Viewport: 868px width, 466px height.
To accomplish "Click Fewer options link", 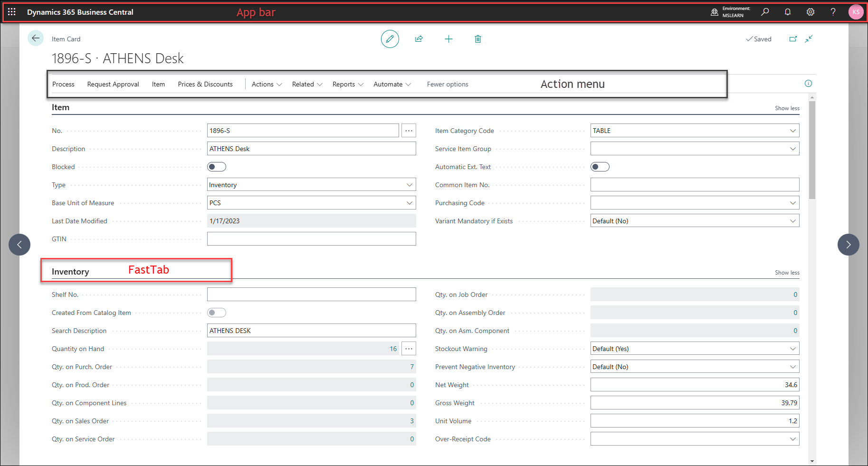I will point(447,84).
